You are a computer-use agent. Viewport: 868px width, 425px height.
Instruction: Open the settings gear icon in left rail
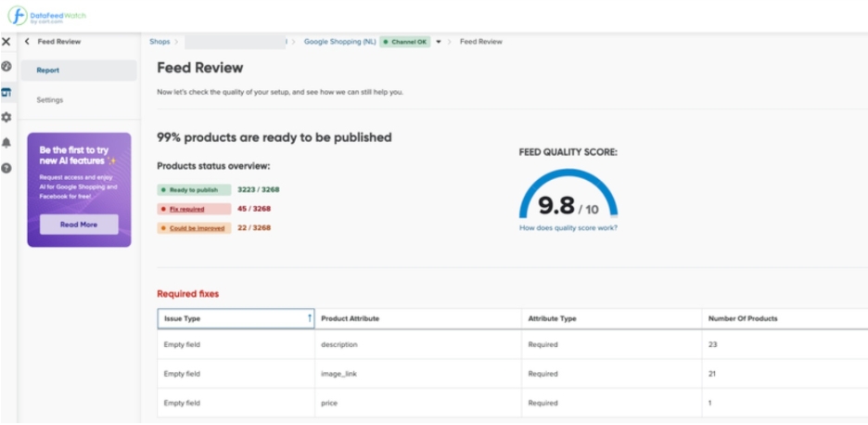[6, 118]
